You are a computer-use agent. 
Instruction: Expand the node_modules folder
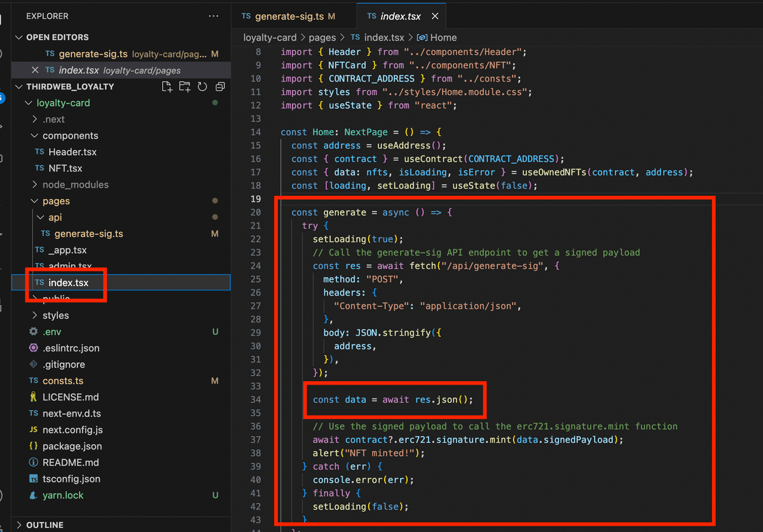point(35,185)
